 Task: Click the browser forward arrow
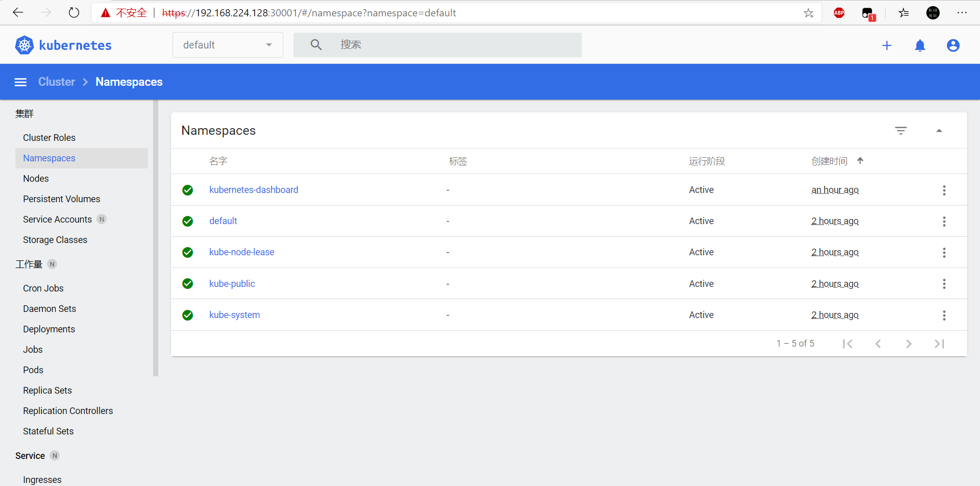coord(46,13)
